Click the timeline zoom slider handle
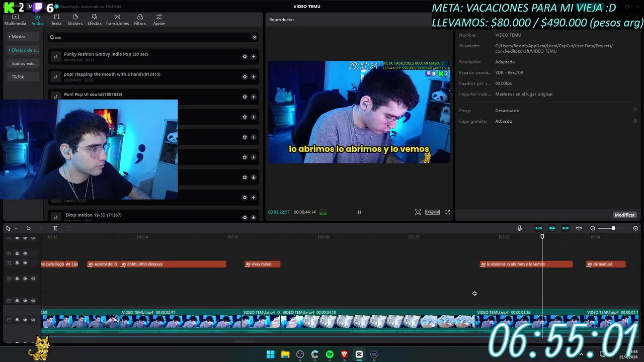Image resolution: width=644 pixels, height=362 pixels. tap(613, 228)
